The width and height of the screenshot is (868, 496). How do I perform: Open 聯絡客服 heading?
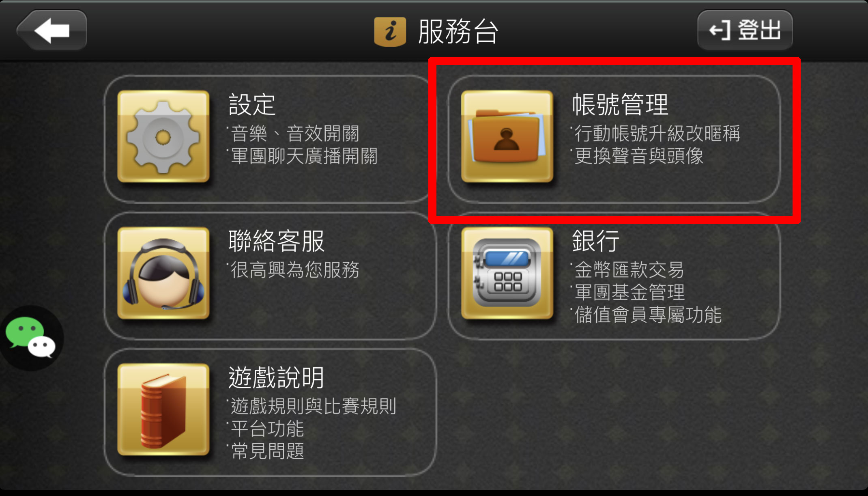[x=277, y=241]
